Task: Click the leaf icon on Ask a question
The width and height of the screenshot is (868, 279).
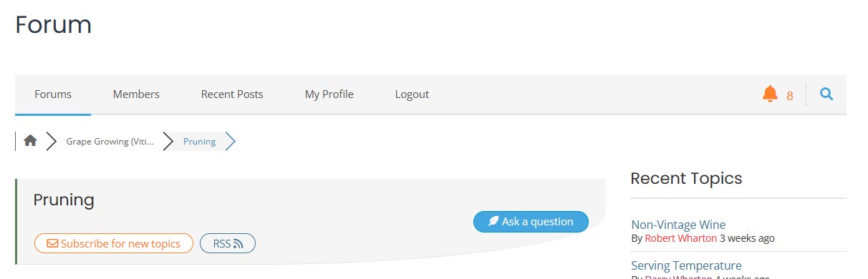Action: [x=493, y=222]
